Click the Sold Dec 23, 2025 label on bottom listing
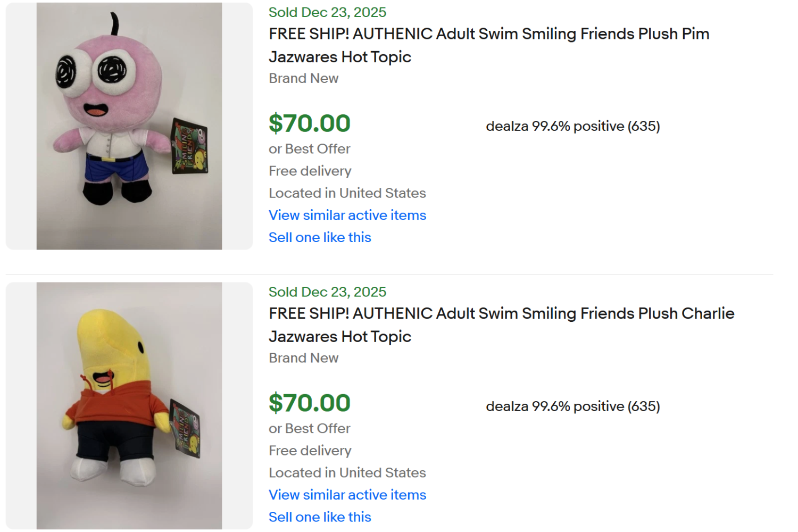The width and height of the screenshot is (798, 532). (x=327, y=292)
